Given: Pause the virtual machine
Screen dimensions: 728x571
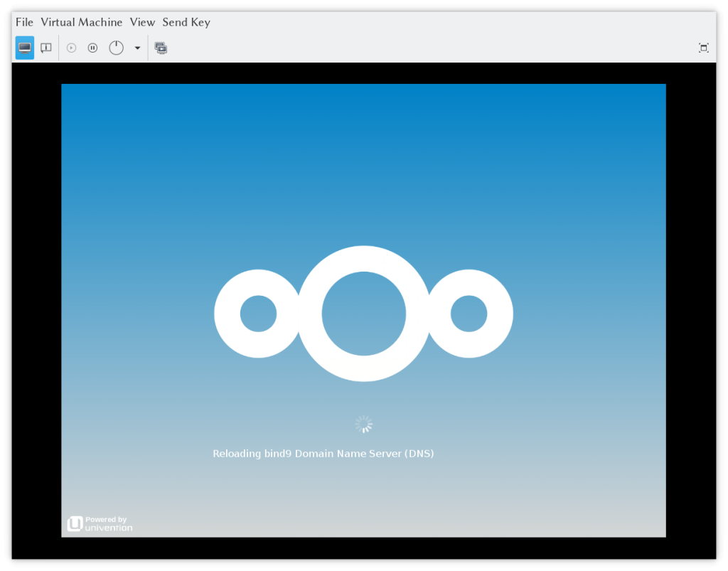Looking at the screenshot, I should pos(92,48).
